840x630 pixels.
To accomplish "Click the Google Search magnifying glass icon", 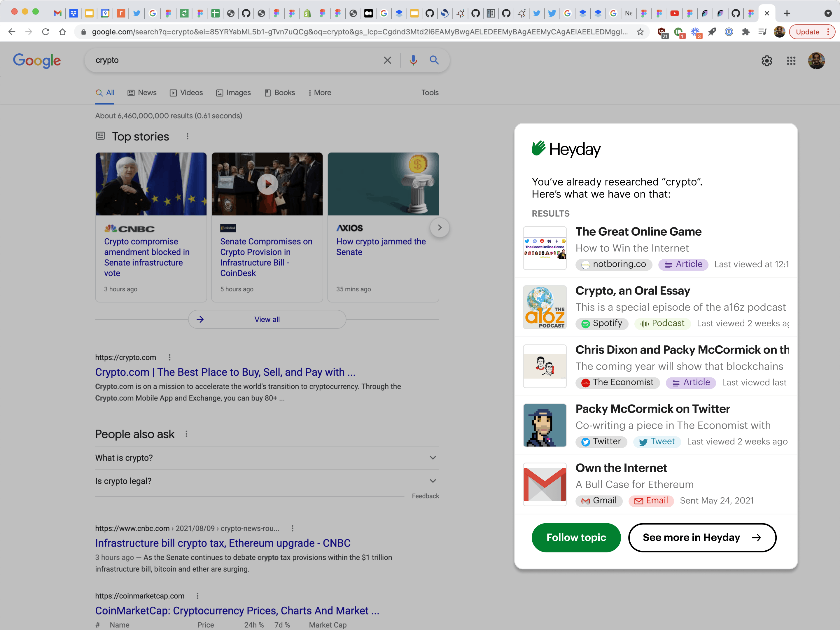I will pos(435,60).
